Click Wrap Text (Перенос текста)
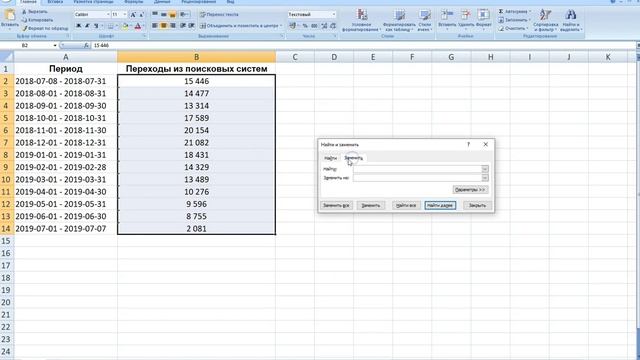This screenshot has width=640, height=360. click(x=219, y=14)
